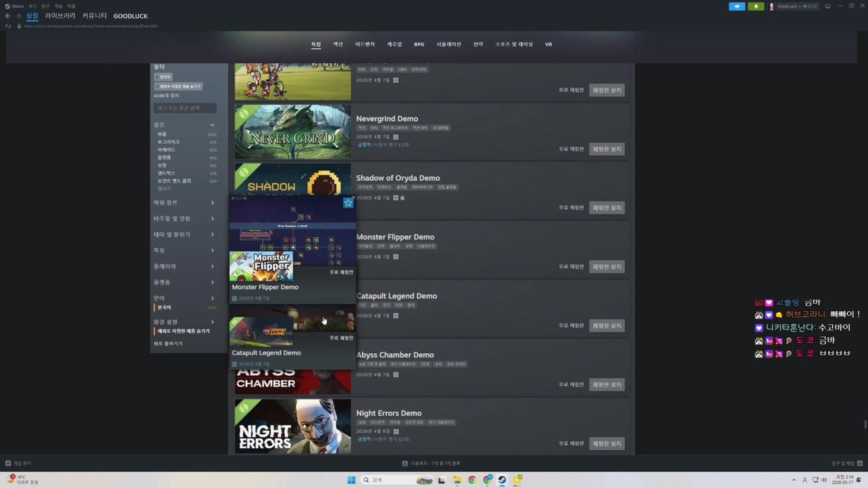Filter by 슈팅 genre

pyautogui.click(x=162, y=165)
